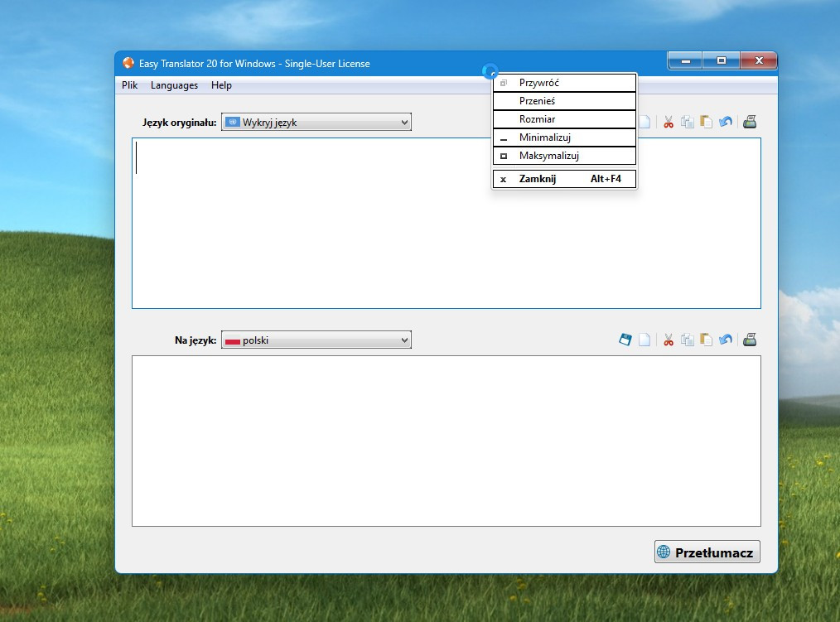The height and width of the screenshot is (622, 840).
Task: Open the Na język target language dropdown
Action: [316, 340]
